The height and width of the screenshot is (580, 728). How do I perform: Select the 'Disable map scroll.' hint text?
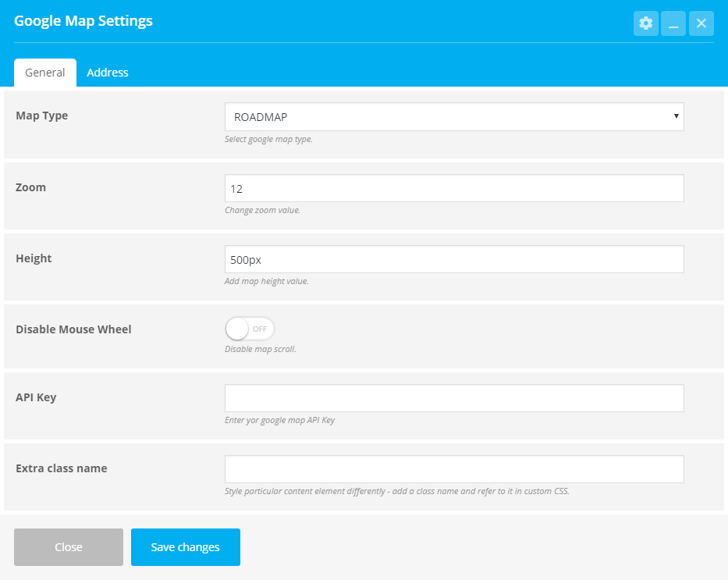point(260,349)
